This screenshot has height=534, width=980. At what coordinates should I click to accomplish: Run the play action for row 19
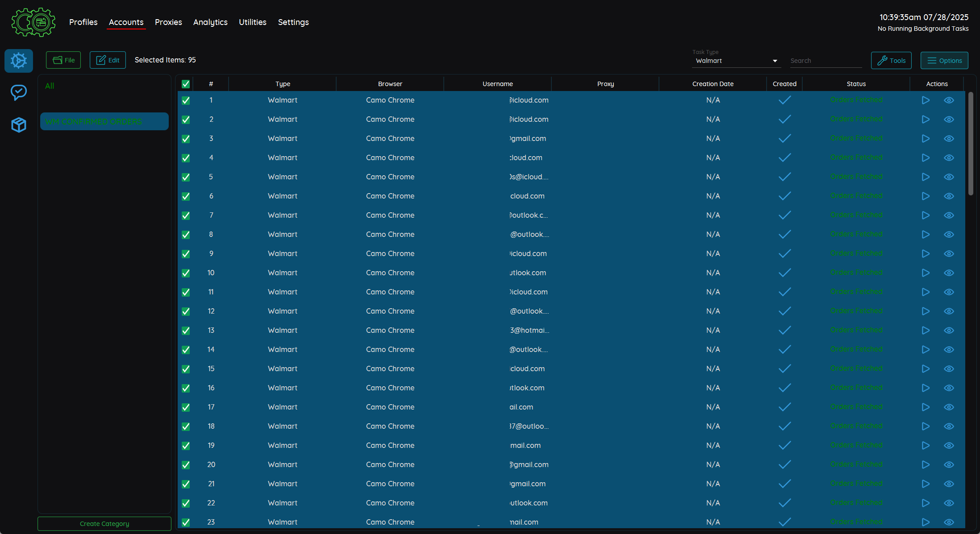point(926,446)
